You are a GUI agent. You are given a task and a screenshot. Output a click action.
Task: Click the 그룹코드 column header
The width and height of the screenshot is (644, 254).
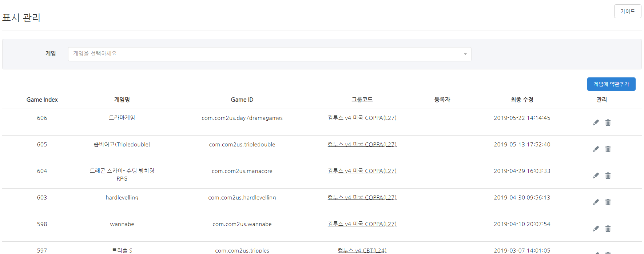pos(362,100)
